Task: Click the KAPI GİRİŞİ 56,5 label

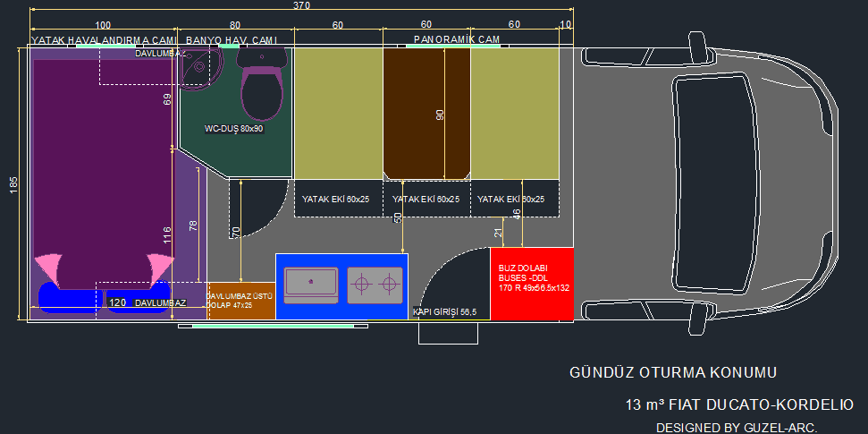Action: click(x=444, y=312)
